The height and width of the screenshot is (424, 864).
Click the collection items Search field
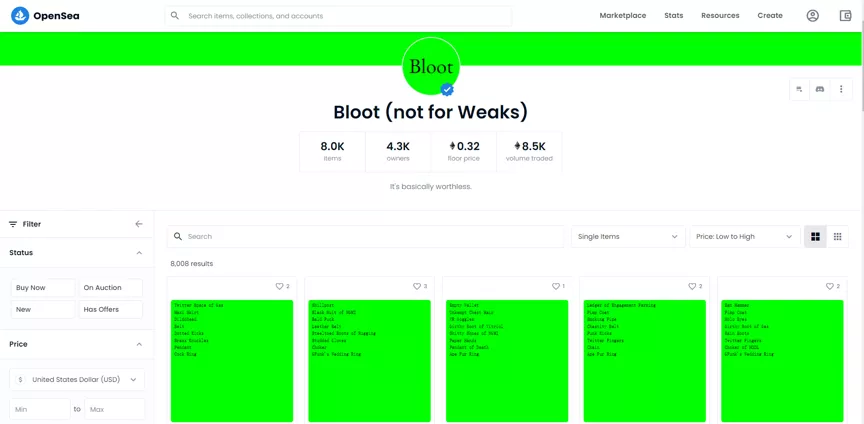click(x=370, y=237)
